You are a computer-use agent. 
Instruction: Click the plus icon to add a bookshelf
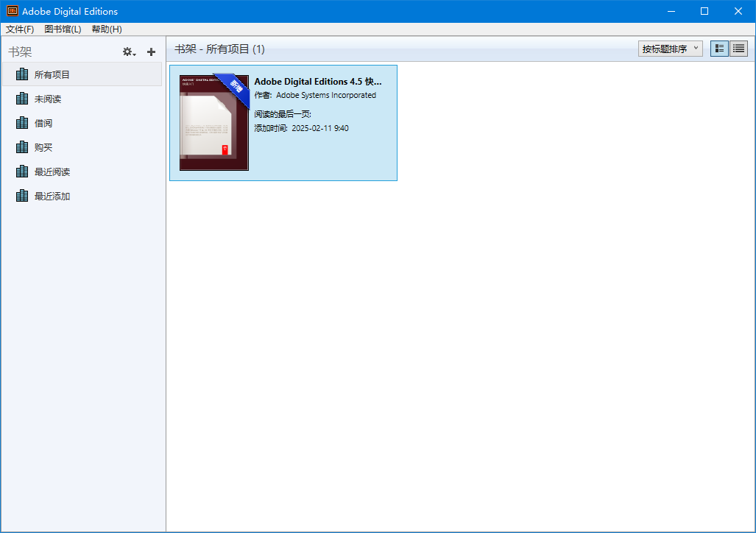(151, 52)
